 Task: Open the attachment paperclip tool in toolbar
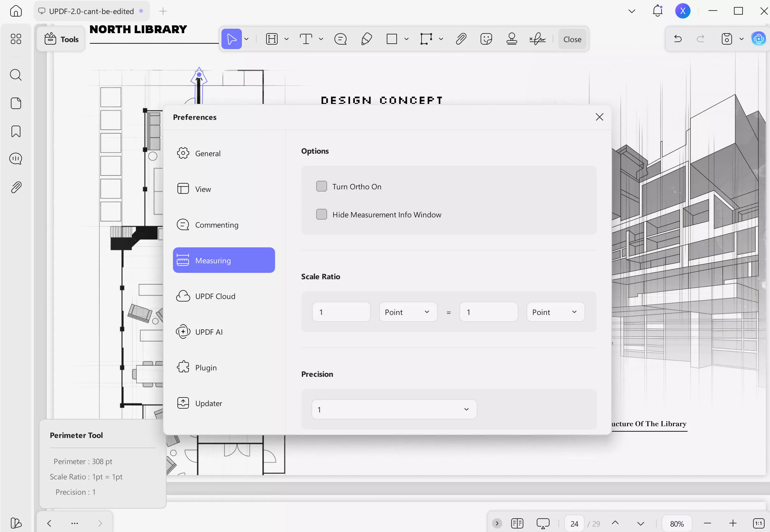(461, 39)
